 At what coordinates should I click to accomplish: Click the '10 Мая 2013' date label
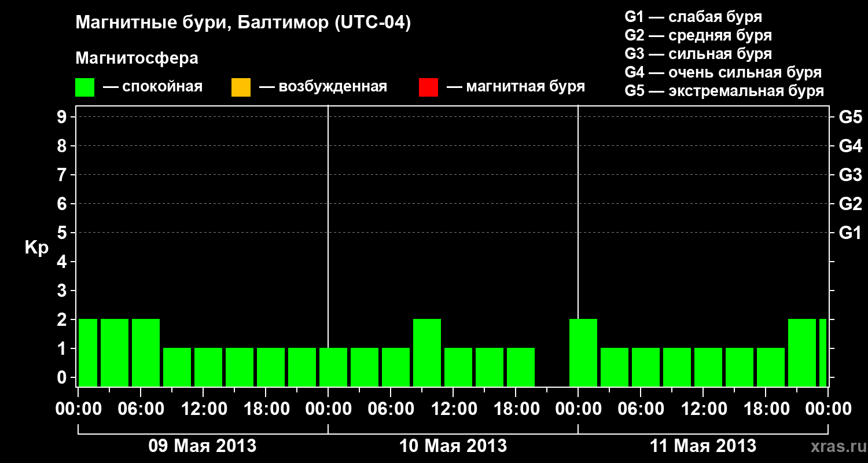point(453,446)
